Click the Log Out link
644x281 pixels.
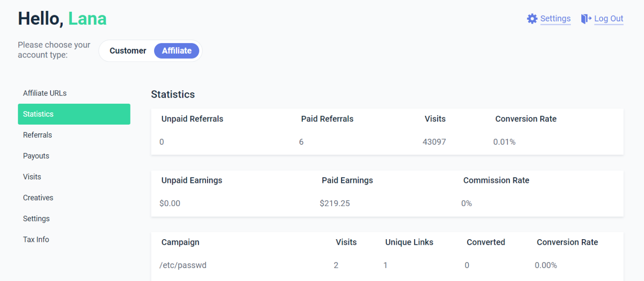pyautogui.click(x=609, y=19)
